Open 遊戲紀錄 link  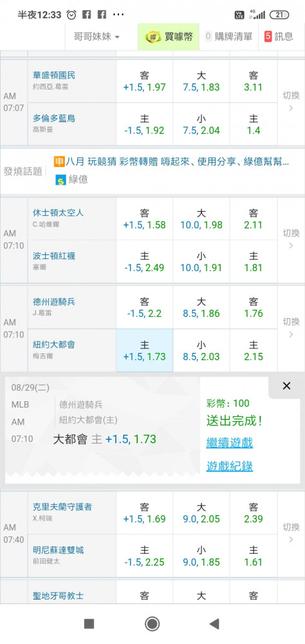(229, 466)
